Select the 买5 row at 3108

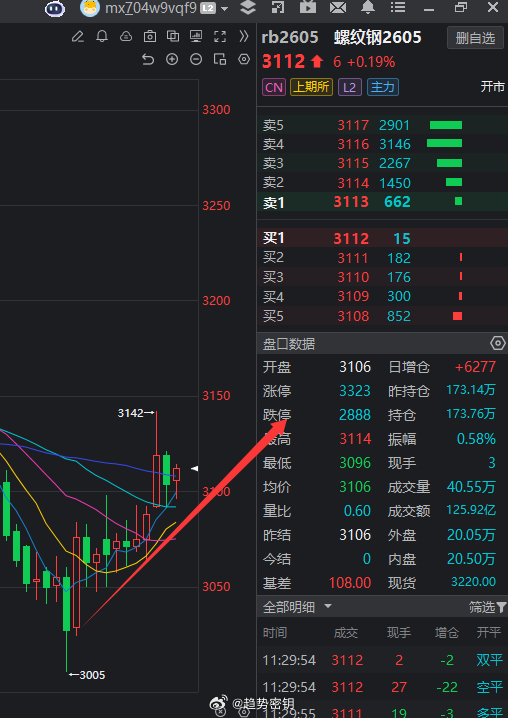(x=382, y=315)
